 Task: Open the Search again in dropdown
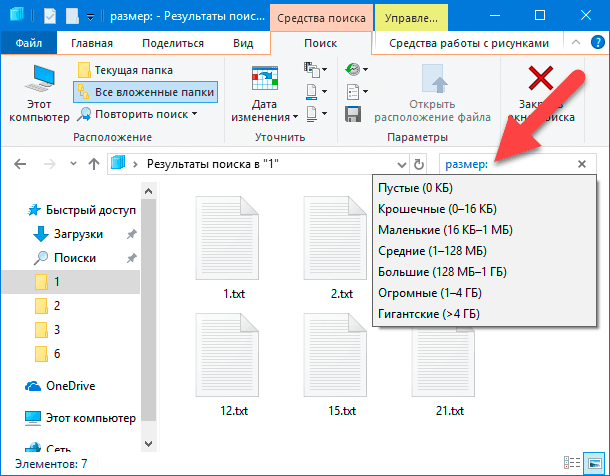point(137,114)
